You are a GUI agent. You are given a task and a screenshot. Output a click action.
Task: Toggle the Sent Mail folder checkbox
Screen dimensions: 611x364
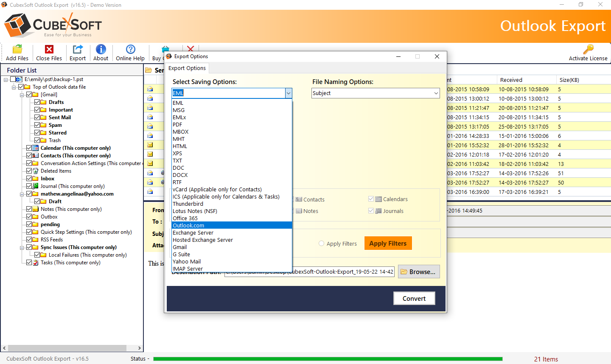click(x=37, y=118)
